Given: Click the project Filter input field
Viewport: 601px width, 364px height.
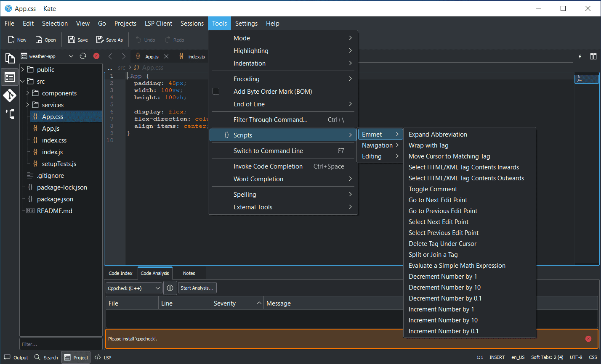Looking at the screenshot, I should [61, 344].
